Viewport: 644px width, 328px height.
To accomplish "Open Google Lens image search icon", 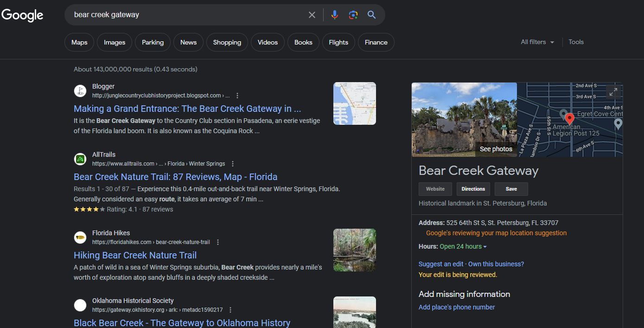I will [x=353, y=15].
